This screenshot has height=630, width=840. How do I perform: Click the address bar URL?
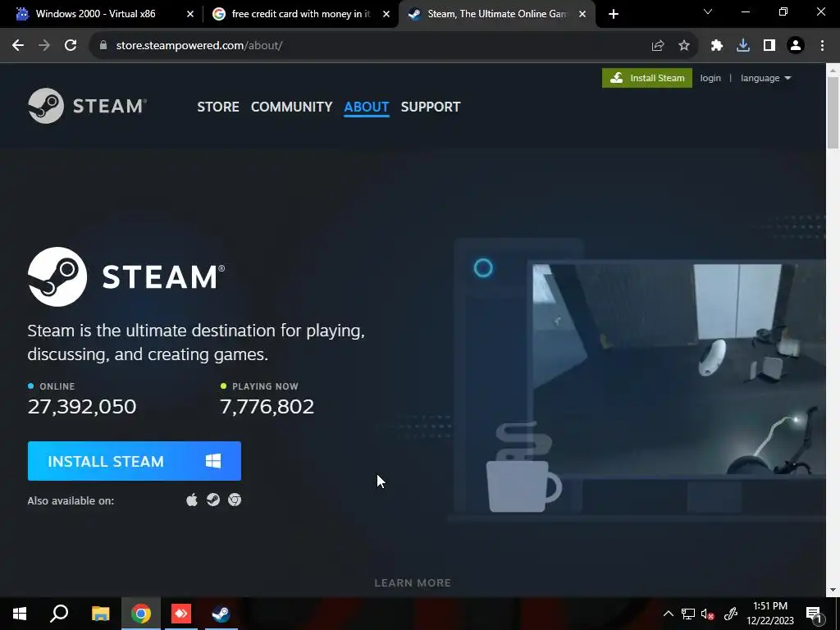(x=199, y=46)
